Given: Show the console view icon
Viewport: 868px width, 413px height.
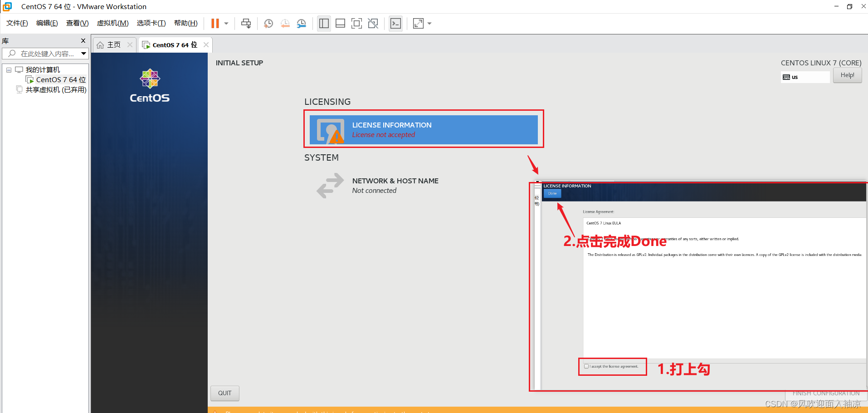Looking at the screenshot, I should 395,23.
